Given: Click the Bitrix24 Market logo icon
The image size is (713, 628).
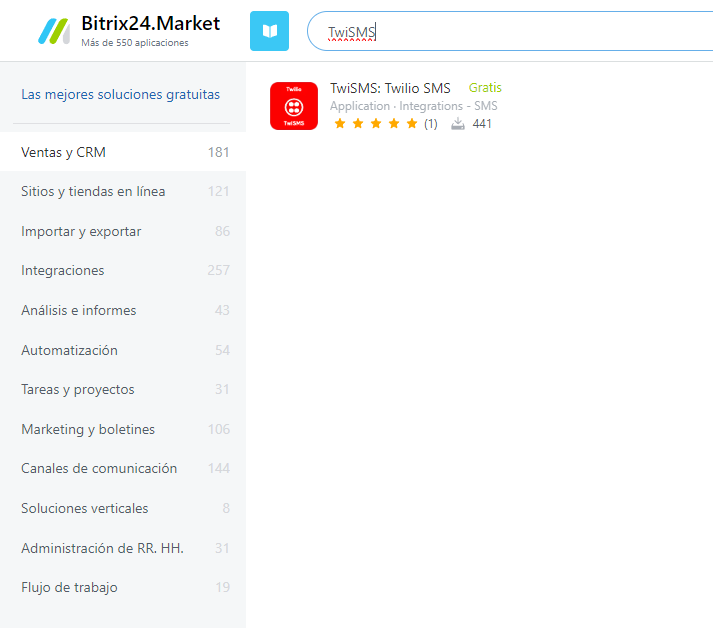Looking at the screenshot, I should click(x=53, y=31).
